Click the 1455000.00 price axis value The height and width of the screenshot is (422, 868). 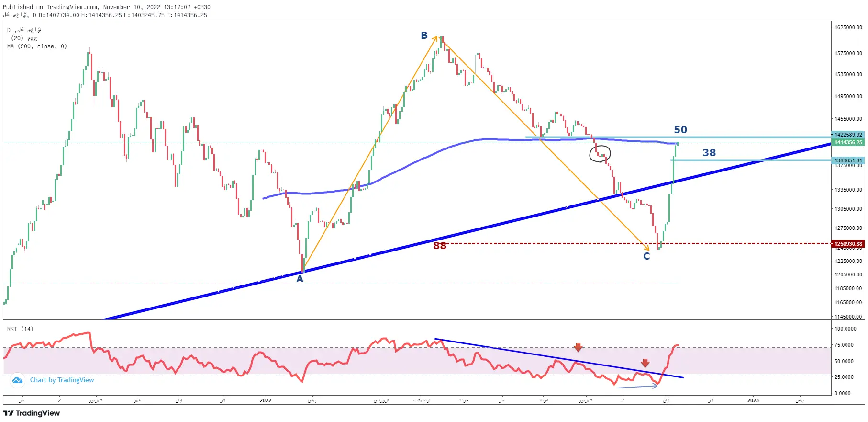pos(848,119)
